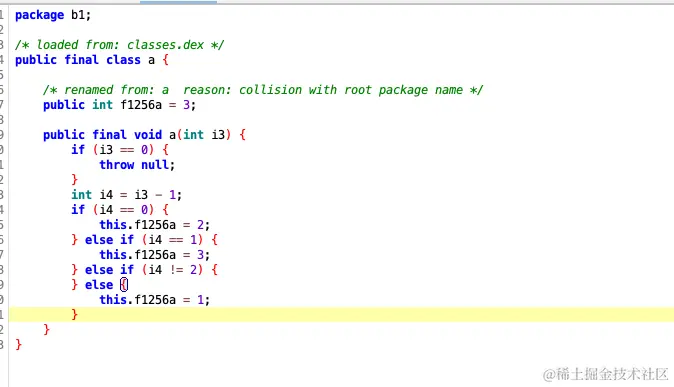
Task: Click condition 'if (i4 == 0)'
Action: pos(113,210)
